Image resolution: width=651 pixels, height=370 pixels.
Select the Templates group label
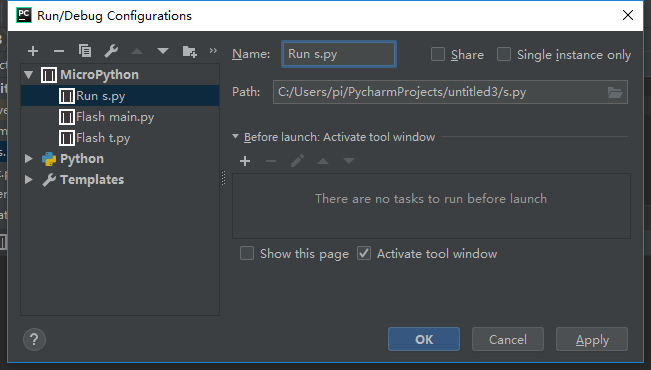92,179
